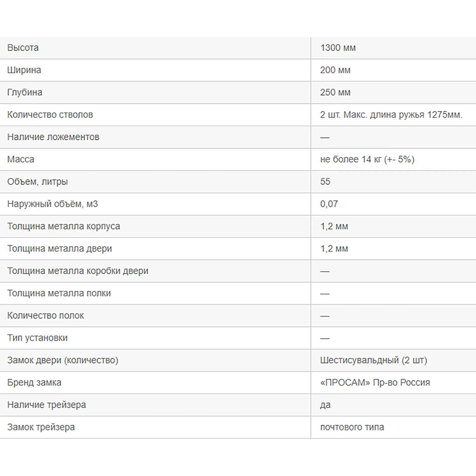Click the Шестисувальдный (2 шт) lock value
This screenshot has width=476, height=476.
coord(374,360)
